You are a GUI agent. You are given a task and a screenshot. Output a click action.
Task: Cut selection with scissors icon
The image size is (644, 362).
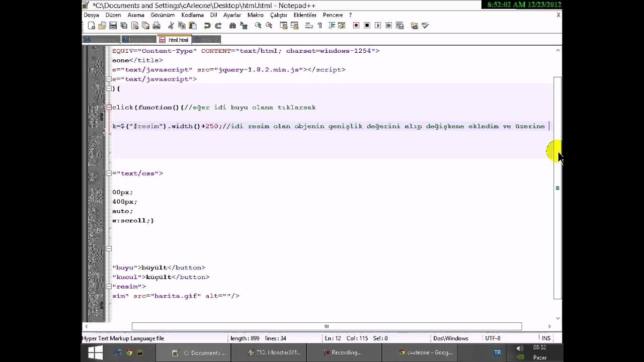click(171, 25)
